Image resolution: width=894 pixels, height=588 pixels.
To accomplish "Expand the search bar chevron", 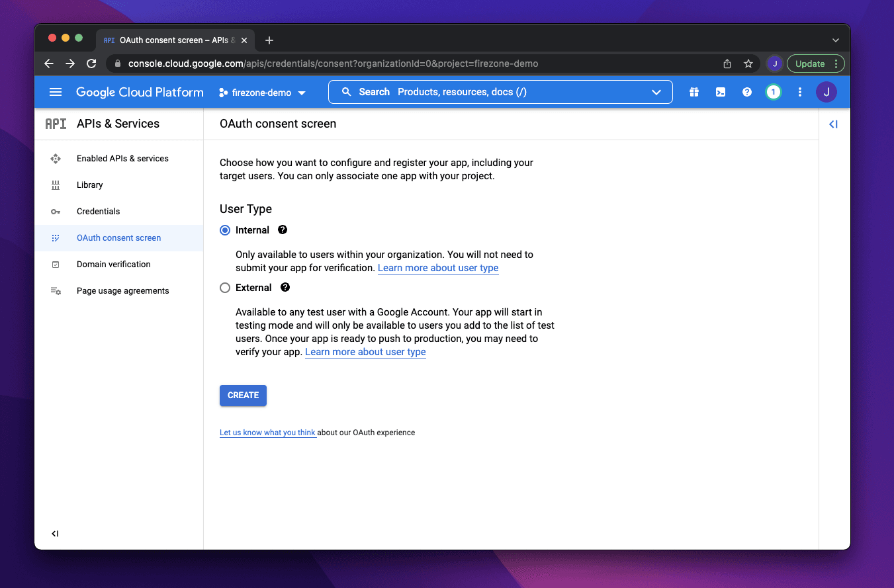I will click(656, 92).
